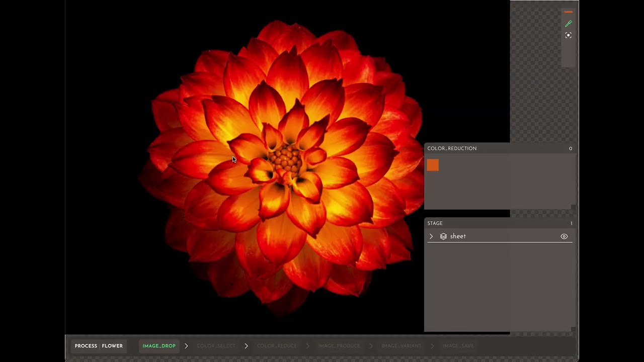Click the STAGE panel header
Image resolution: width=644 pixels, height=362 pixels.
tap(500, 223)
